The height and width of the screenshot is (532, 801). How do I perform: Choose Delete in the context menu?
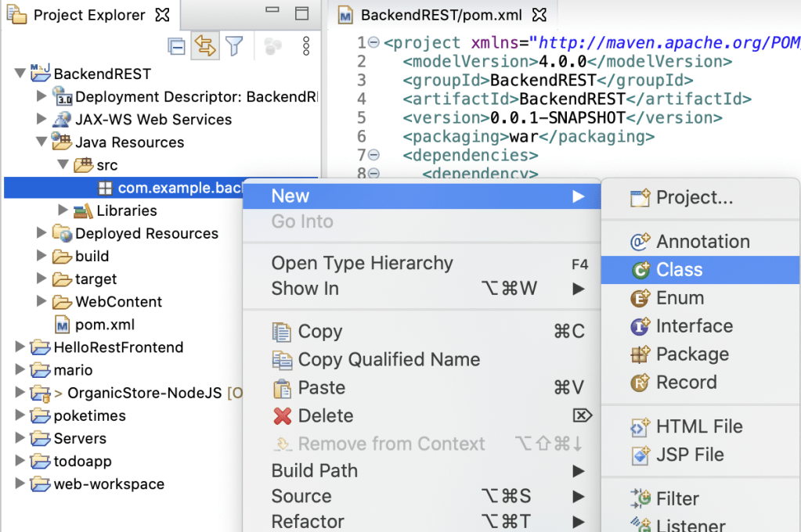coord(325,416)
